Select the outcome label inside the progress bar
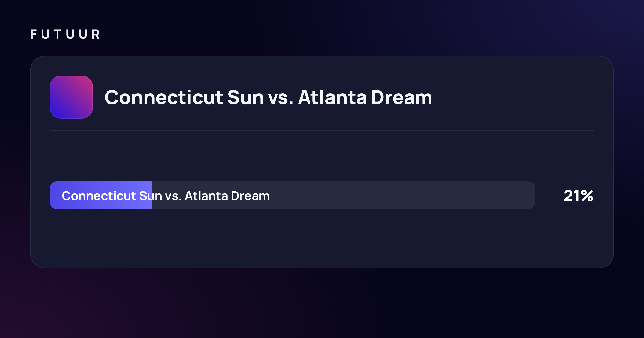The height and width of the screenshot is (338, 644). click(166, 196)
